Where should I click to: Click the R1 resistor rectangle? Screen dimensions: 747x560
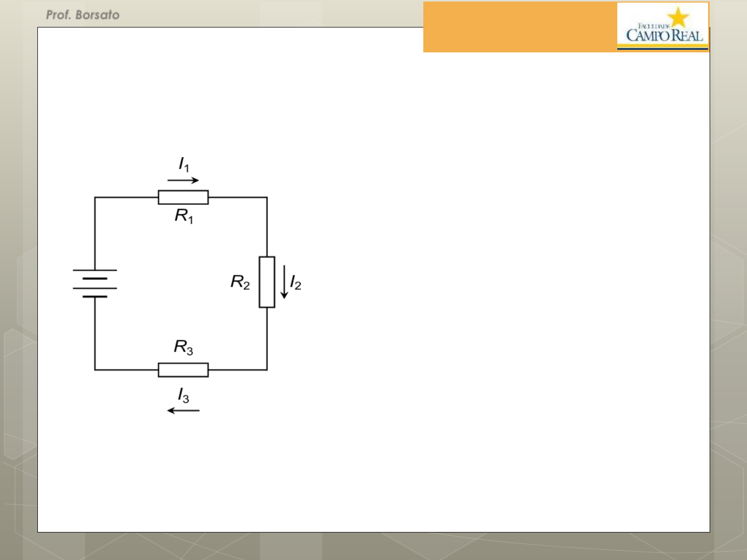click(x=183, y=198)
